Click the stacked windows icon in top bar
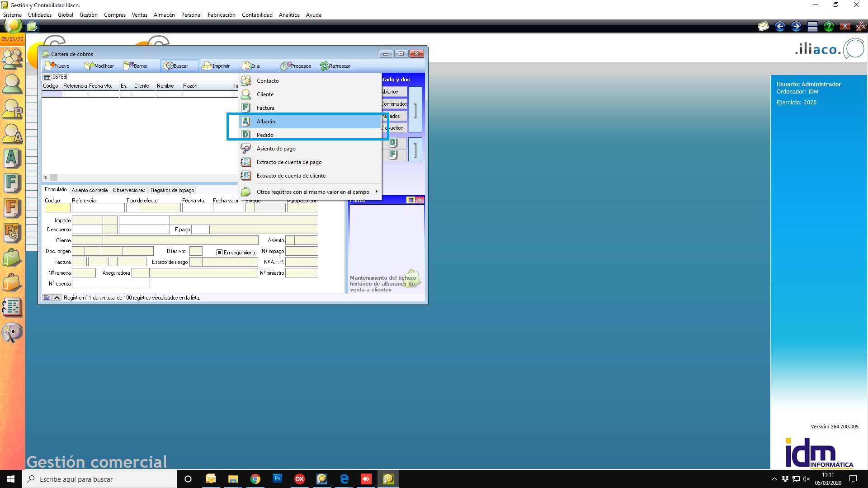 (x=812, y=26)
